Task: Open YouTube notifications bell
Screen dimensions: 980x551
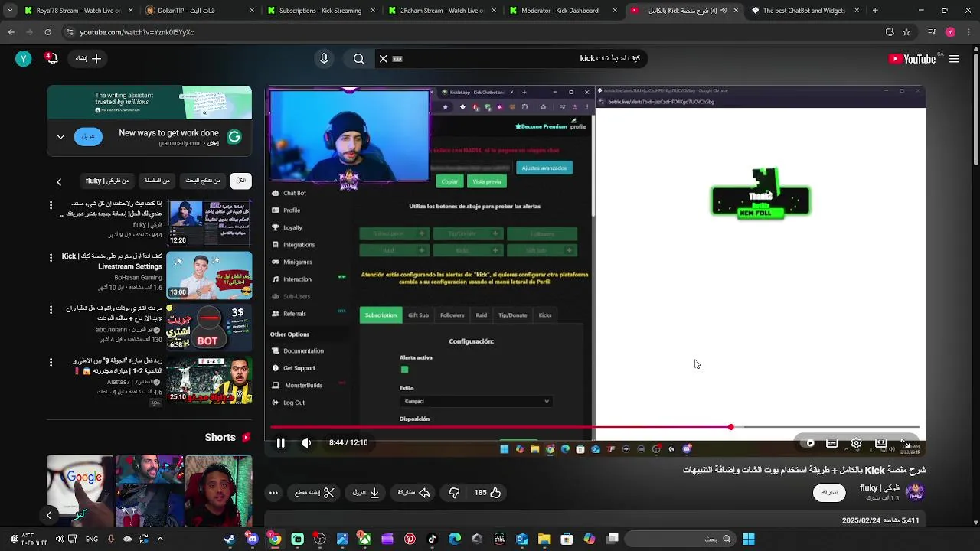Action: point(51,58)
